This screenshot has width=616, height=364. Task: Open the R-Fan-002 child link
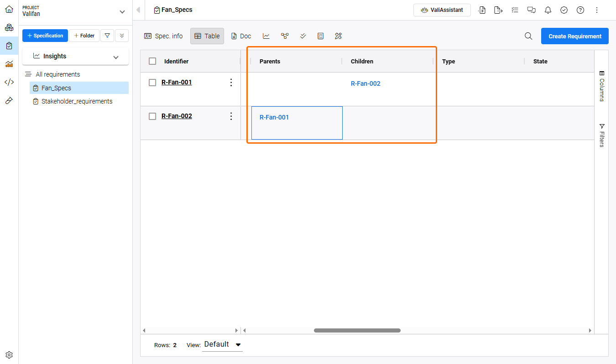pyautogui.click(x=365, y=83)
